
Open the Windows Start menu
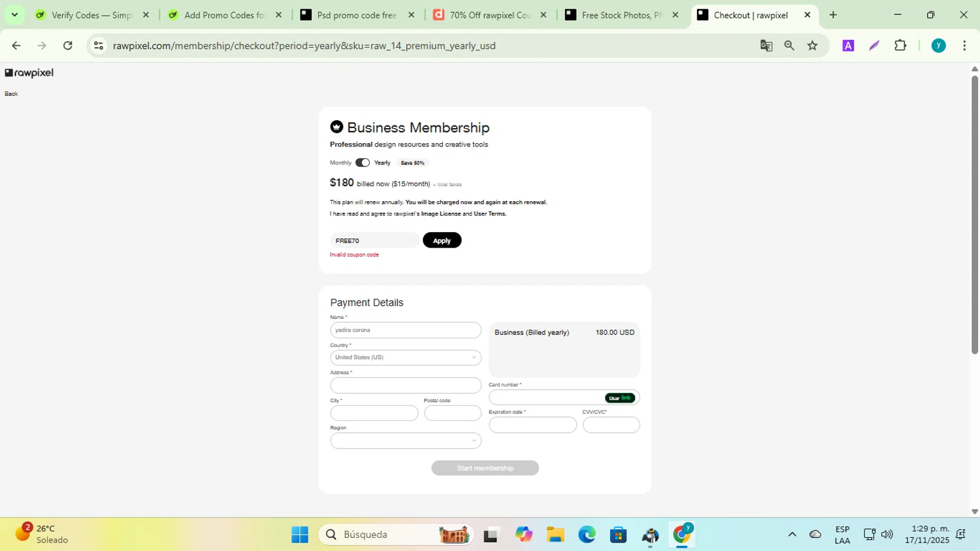tap(300, 535)
